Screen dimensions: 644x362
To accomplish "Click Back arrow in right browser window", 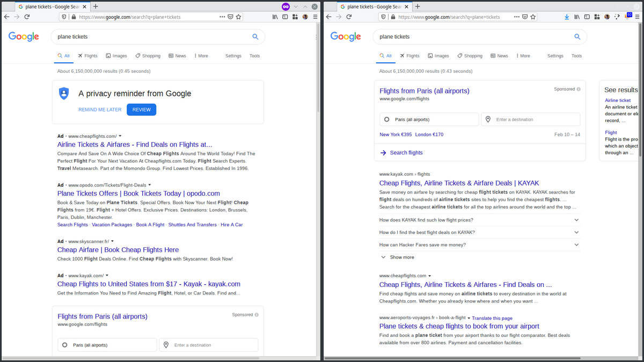I will tap(328, 17).
